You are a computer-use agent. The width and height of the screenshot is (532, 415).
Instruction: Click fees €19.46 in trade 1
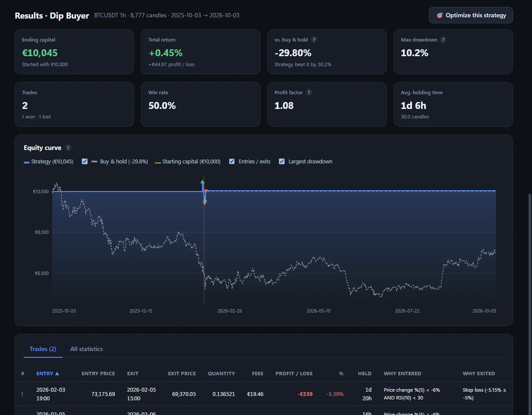tap(255, 394)
